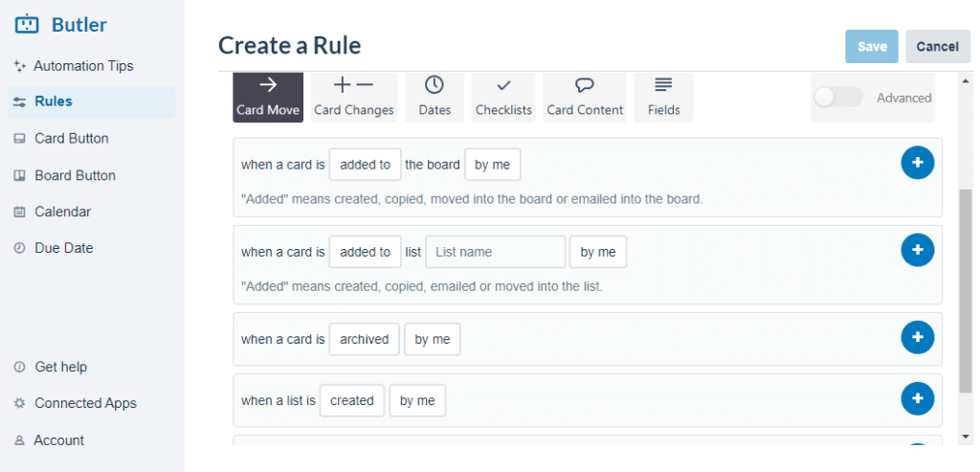Select the Checklists trigger tab
Screen dimensions: 980x472
click(x=503, y=97)
